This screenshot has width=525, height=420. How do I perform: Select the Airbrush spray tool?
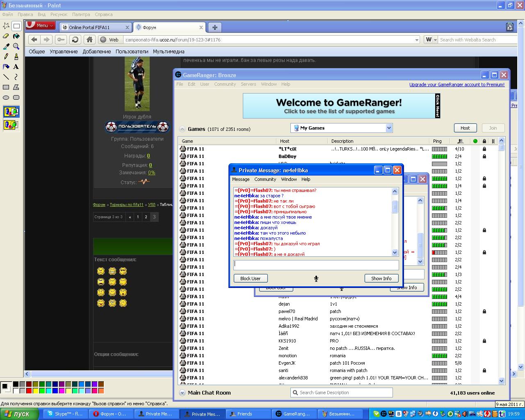[x=6, y=66]
